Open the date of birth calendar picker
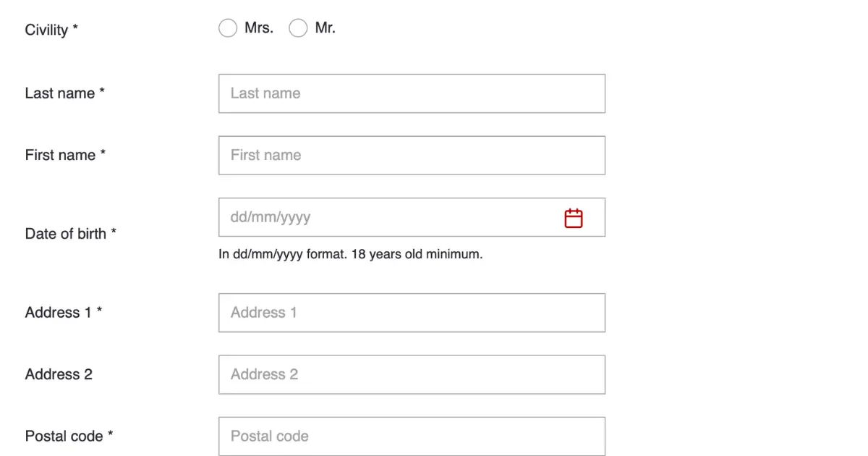Screen dimensions: 868x456 point(574,218)
